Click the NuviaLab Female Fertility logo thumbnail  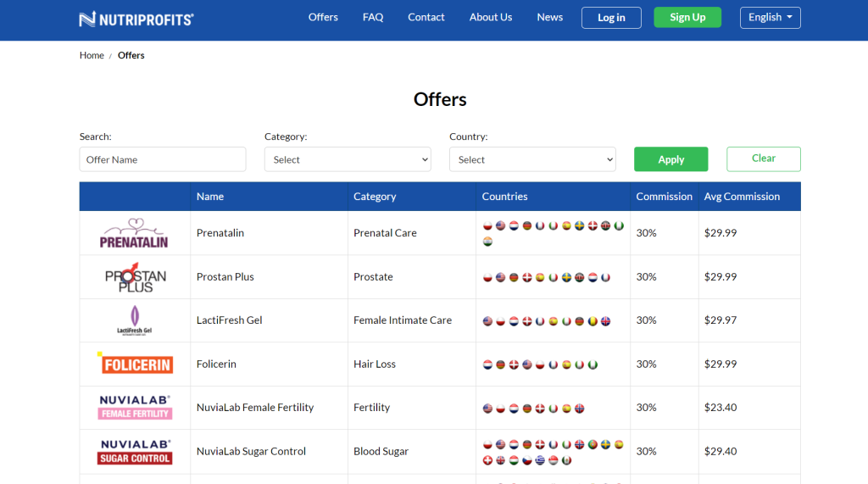pos(135,407)
